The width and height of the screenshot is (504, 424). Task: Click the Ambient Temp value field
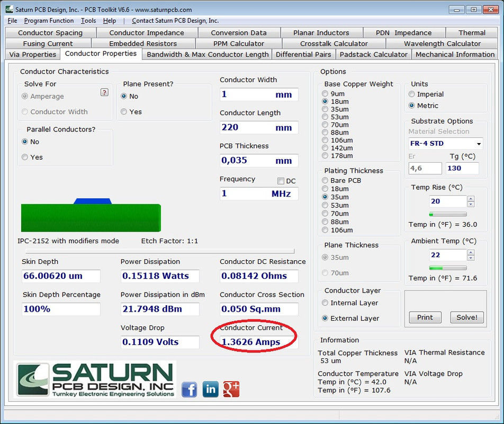448,255
